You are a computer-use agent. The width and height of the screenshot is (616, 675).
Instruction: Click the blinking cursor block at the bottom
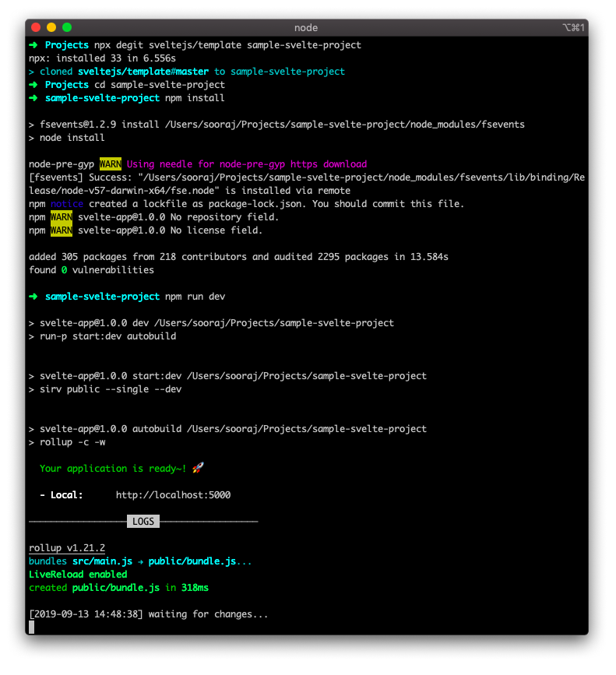coord(32,627)
